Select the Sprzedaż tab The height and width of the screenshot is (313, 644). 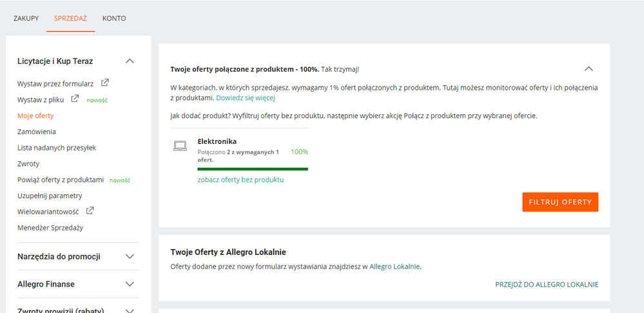[x=70, y=18]
